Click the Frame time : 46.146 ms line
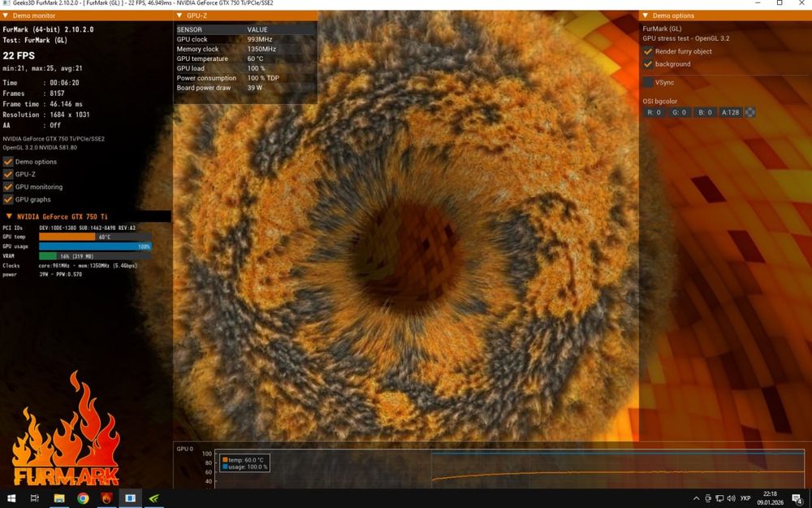This screenshot has height=508, width=812. coord(42,104)
